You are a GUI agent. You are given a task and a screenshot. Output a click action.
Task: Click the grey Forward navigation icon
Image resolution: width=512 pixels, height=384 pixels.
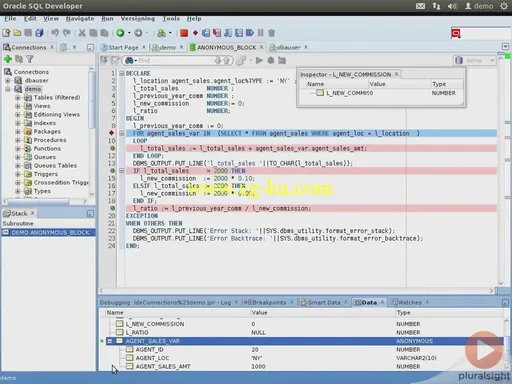(138, 33)
